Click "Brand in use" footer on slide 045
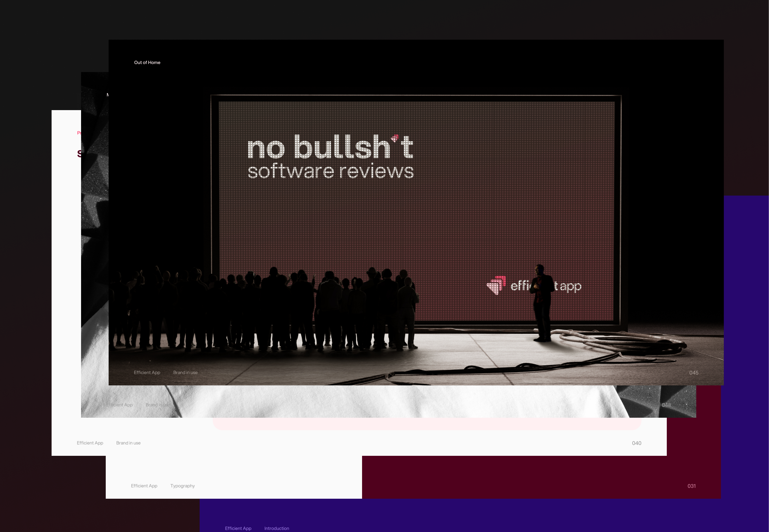769x532 pixels. click(x=185, y=373)
